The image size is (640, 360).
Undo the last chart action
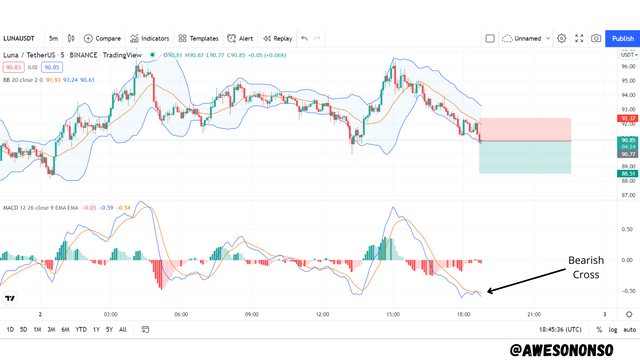coord(304,38)
